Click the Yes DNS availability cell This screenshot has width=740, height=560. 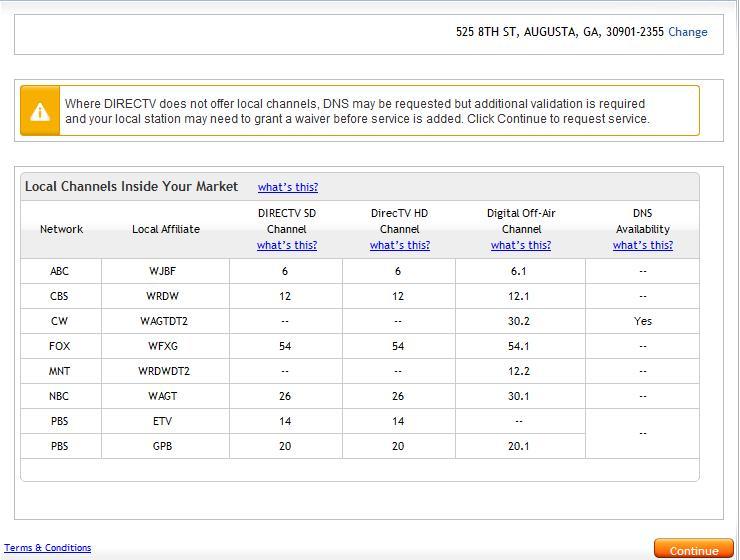642,321
